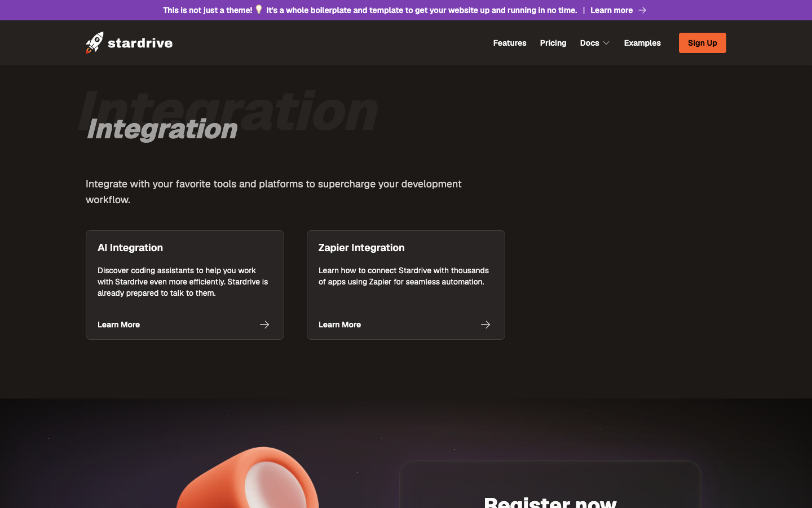Image resolution: width=812 pixels, height=508 pixels.
Task: Select the AI Integration card title
Action: click(x=130, y=248)
